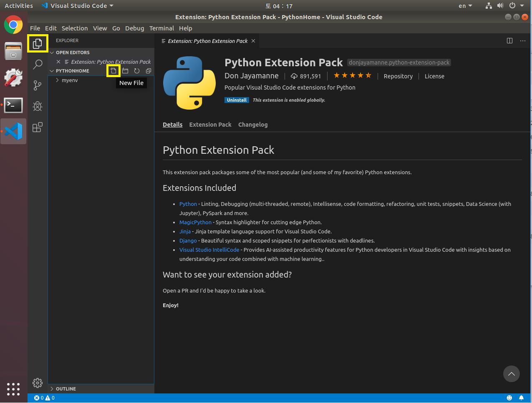Open the Help menu

tap(186, 28)
